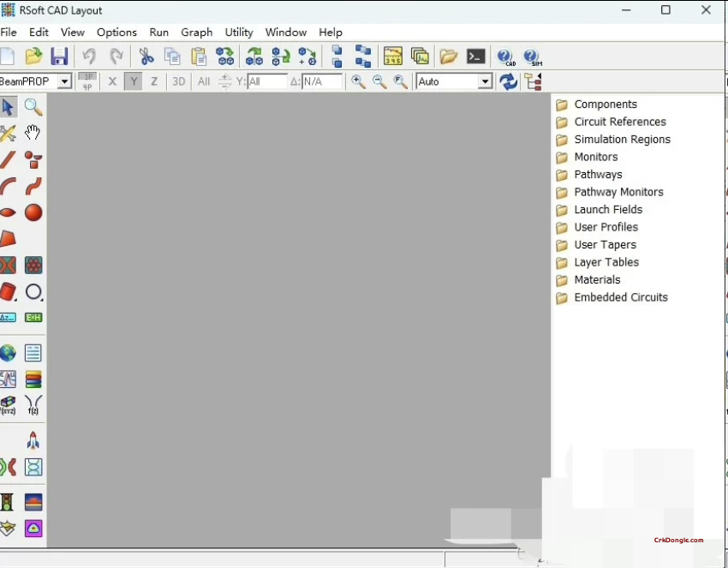Toggle the Z view axis button
The width and height of the screenshot is (728, 568).
[x=154, y=81]
